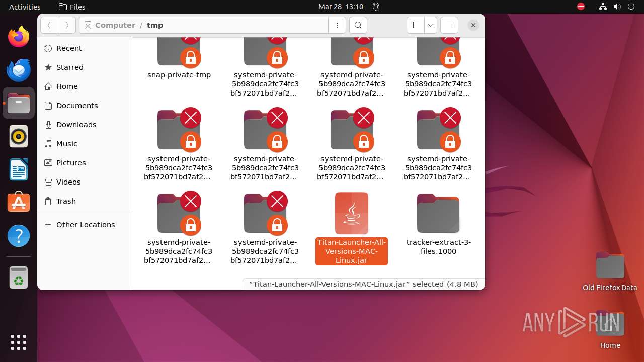Open the hamburger main menu
This screenshot has height=362, width=644.
coord(449,25)
